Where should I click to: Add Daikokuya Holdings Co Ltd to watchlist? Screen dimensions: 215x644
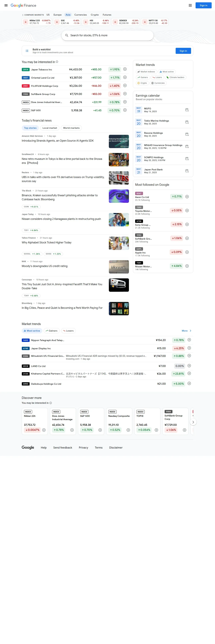(189, 384)
